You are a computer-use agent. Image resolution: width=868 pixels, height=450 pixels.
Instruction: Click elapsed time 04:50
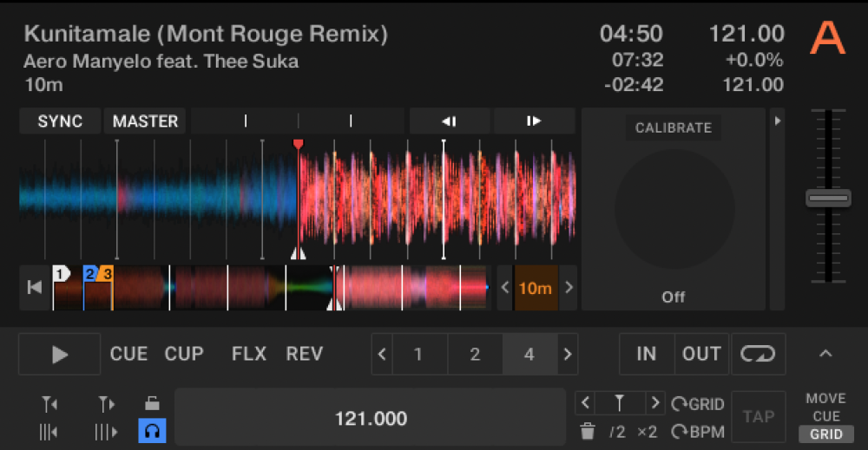[x=631, y=35]
